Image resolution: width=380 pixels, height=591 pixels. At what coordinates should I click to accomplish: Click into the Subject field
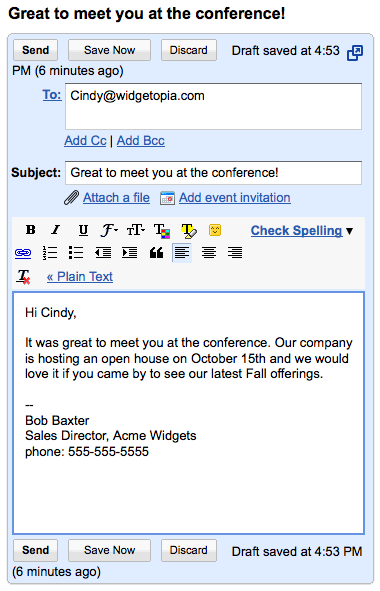(x=213, y=173)
